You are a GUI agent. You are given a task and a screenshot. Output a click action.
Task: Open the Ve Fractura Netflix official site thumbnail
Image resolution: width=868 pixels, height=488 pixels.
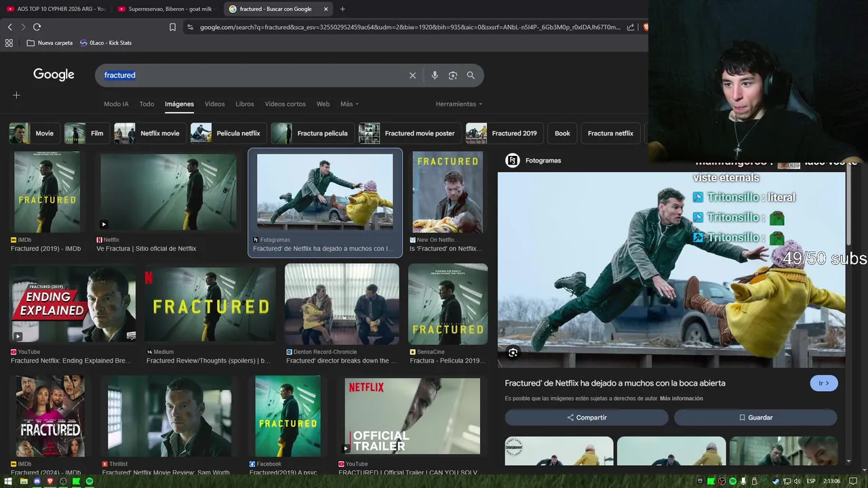coord(168,192)
